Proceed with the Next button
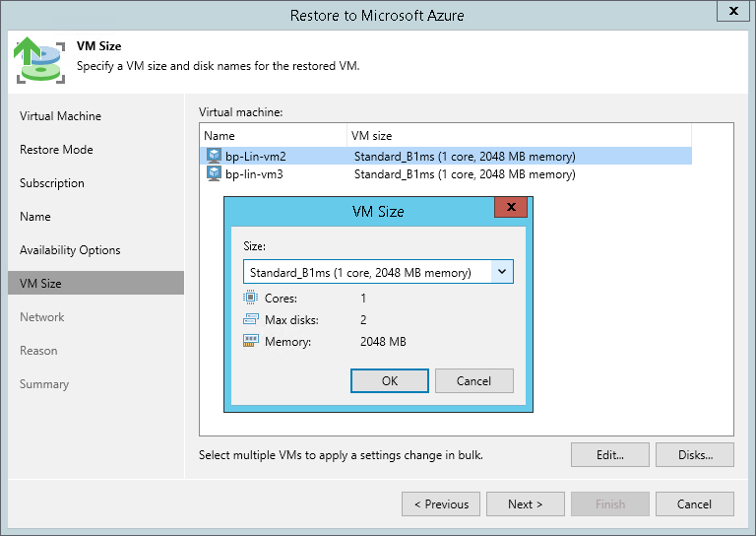756x536 pixels. click(526, 504)
